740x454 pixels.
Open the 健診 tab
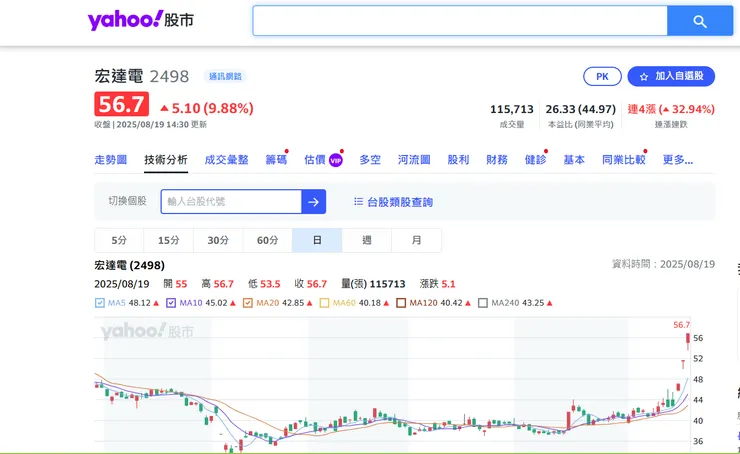pos(536,160)
